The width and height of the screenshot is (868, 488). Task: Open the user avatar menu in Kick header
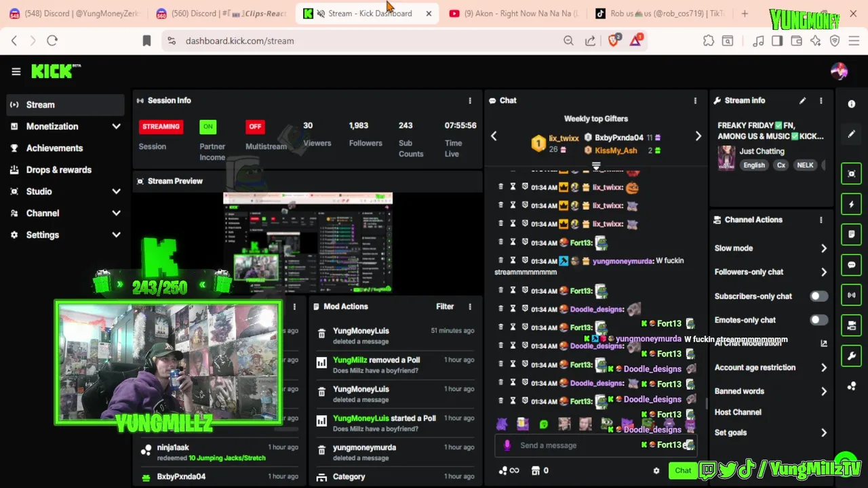[x=839, y=71]
